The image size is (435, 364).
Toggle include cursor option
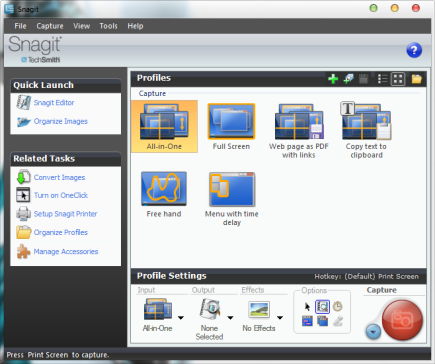click(x=307, y=307)
